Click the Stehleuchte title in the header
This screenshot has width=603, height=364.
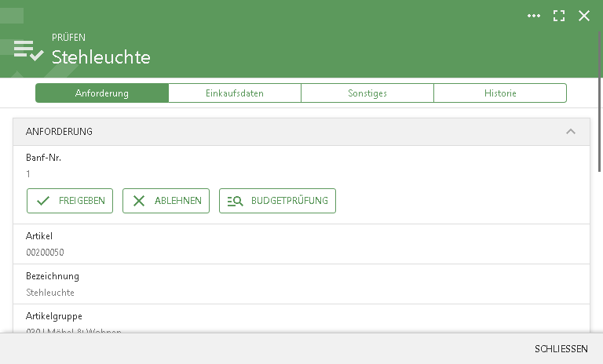[x=101, y=57]
